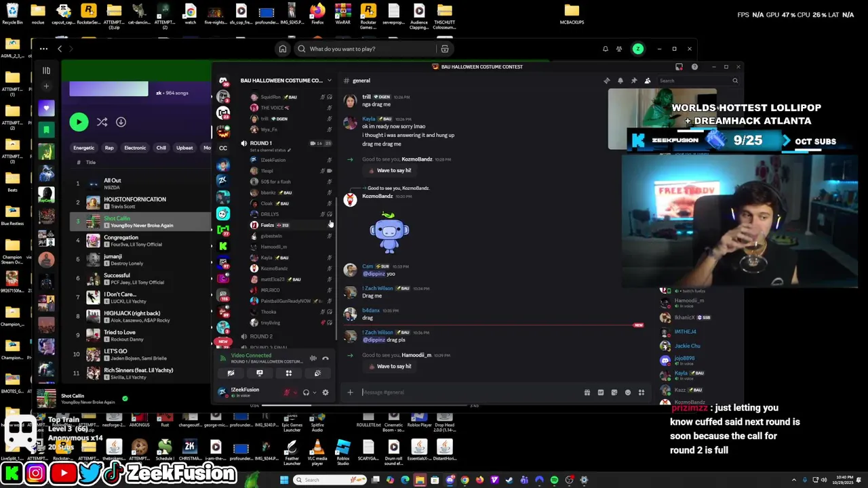Play the playlist with green Play button
868x488 pixels.
point(79,122)
